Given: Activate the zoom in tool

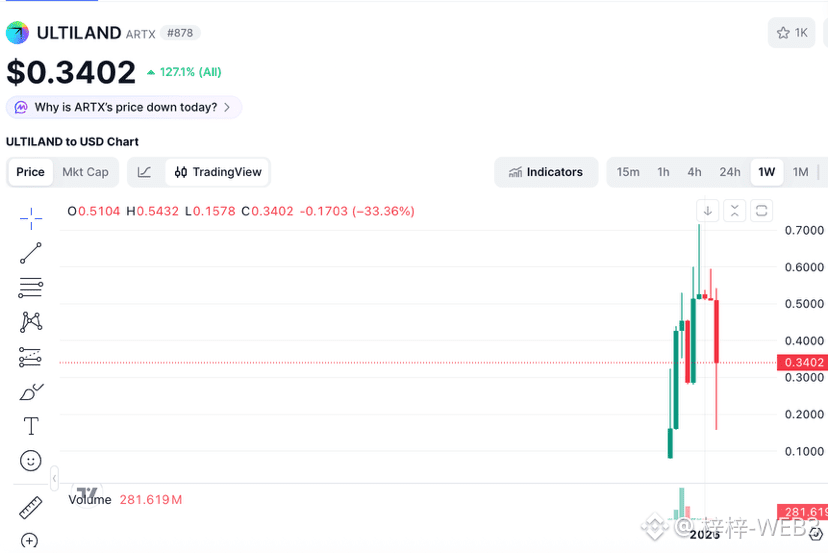Looking at the screenshot, I should pos(30,540).
